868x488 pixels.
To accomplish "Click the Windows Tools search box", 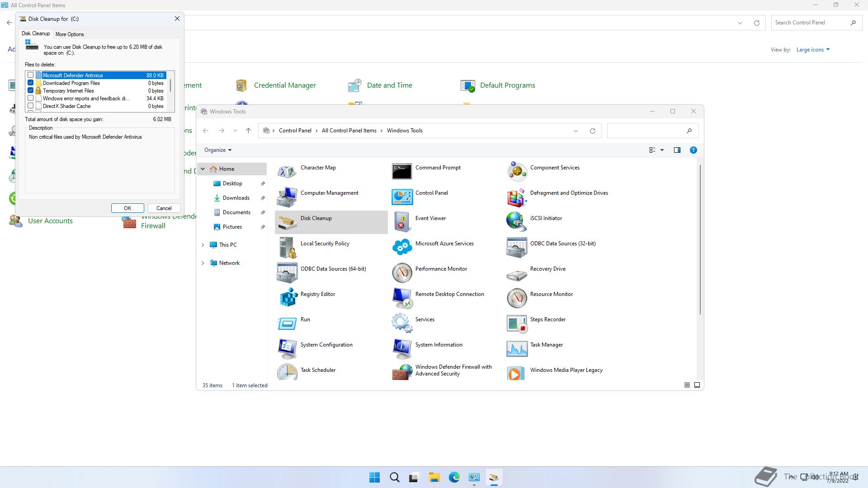I will 652,131.
